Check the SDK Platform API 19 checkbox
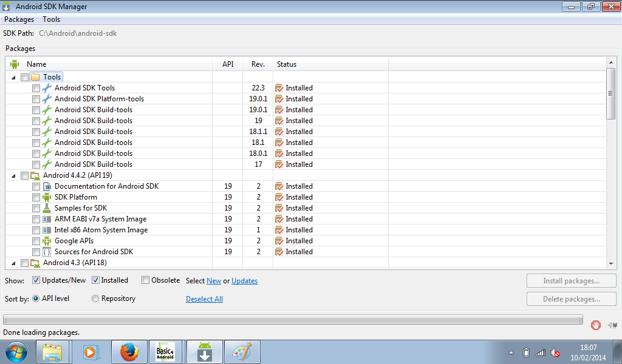 (x=36, y=197)
